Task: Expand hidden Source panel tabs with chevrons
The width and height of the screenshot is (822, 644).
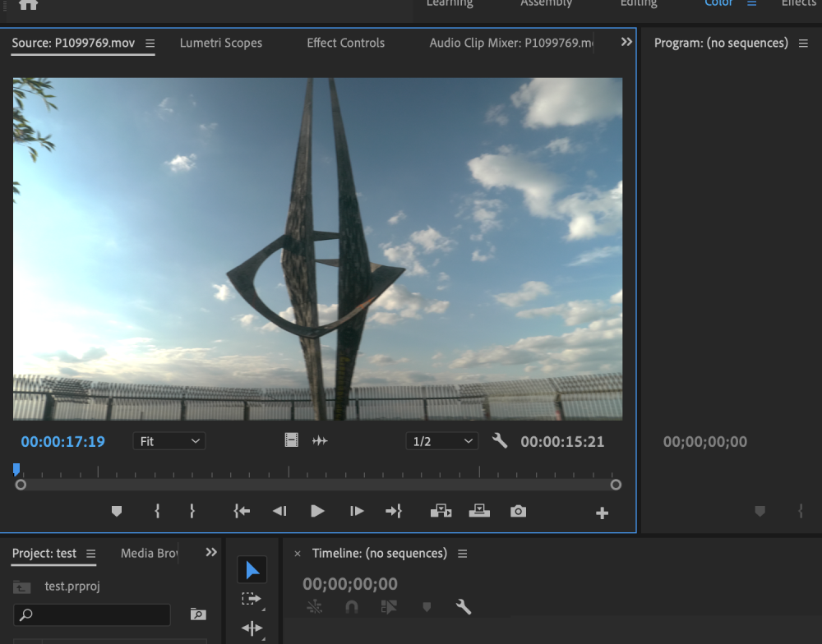Action: click(x=626, y=42)
